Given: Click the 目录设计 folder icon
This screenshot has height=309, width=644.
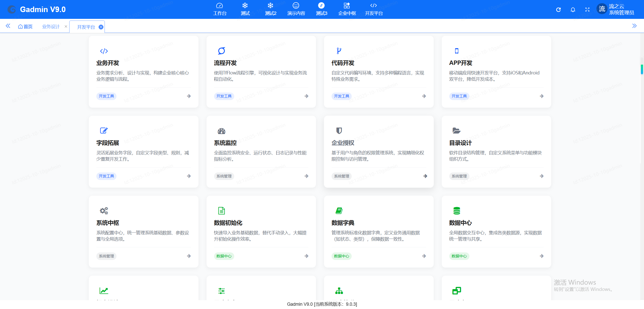Looking at the screenshot, I should [456, 131].
